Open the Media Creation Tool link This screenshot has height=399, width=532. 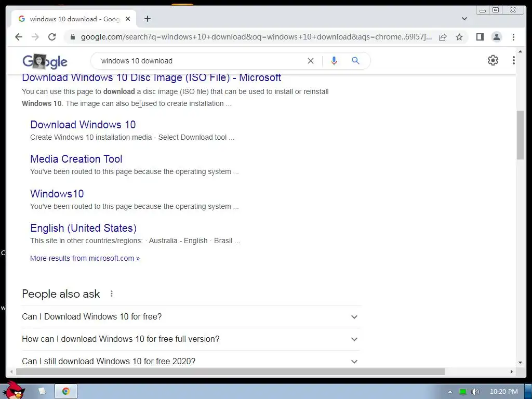pyautogui.click(x=76, y=159)
